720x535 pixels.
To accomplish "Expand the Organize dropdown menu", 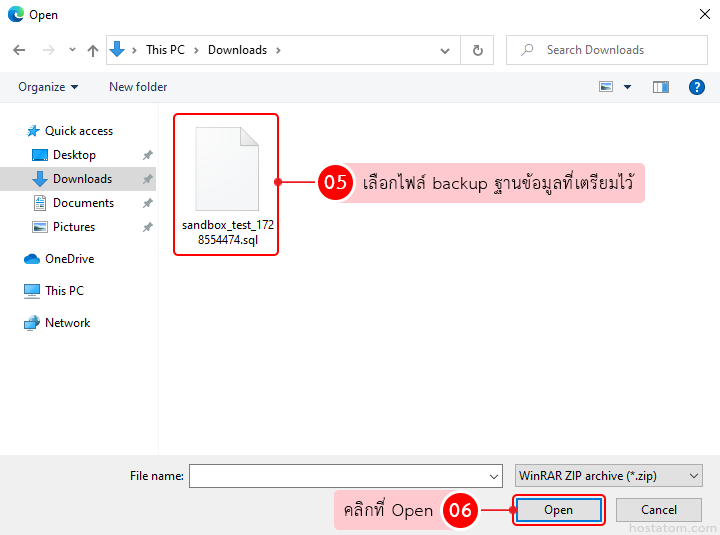I will 48,87.
